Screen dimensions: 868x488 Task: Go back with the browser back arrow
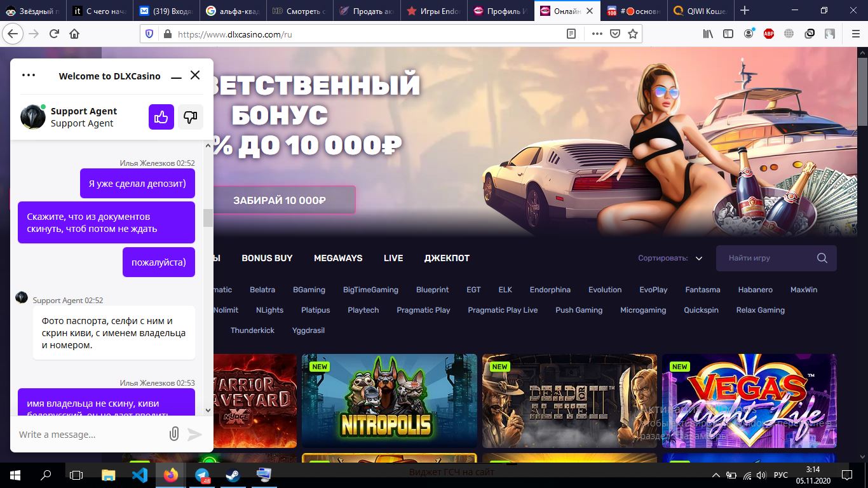pyautogui.click(x=13, y=34)
